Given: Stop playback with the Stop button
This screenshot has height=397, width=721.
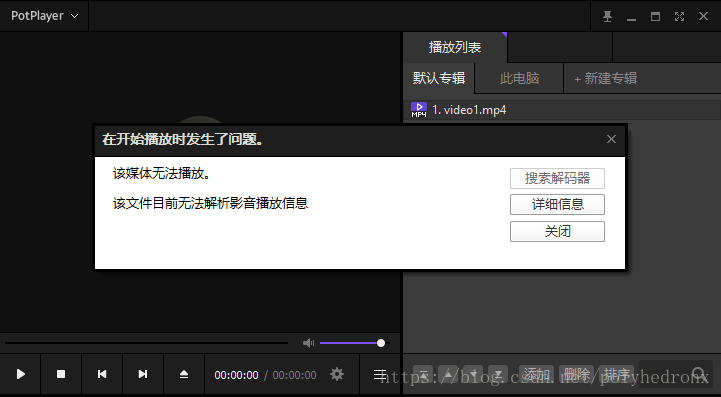Looking at the screenshot, I should pos(61,374).
